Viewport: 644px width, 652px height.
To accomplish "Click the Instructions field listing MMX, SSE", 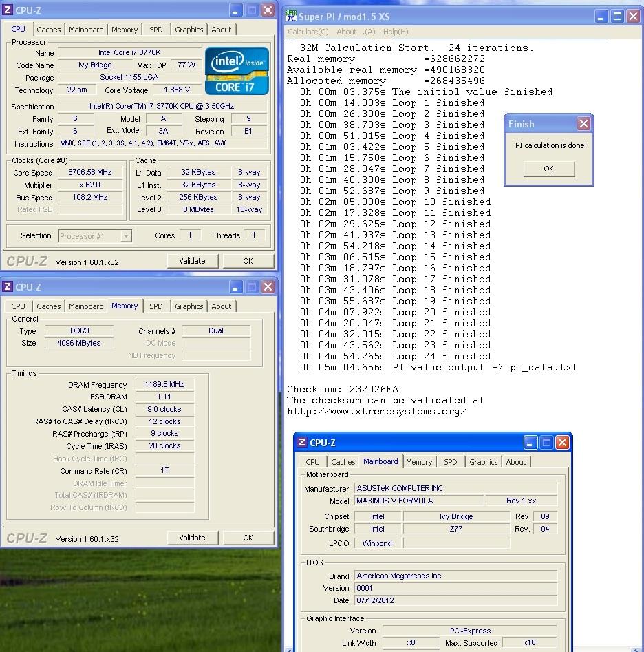I will click(x=162, y=143).
